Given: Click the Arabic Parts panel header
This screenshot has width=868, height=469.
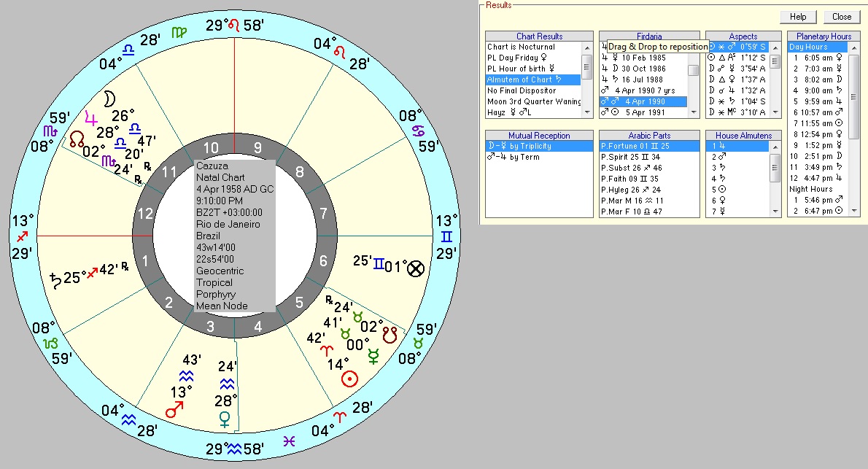Looking at the screenshot, I should (x=649, y=135).
